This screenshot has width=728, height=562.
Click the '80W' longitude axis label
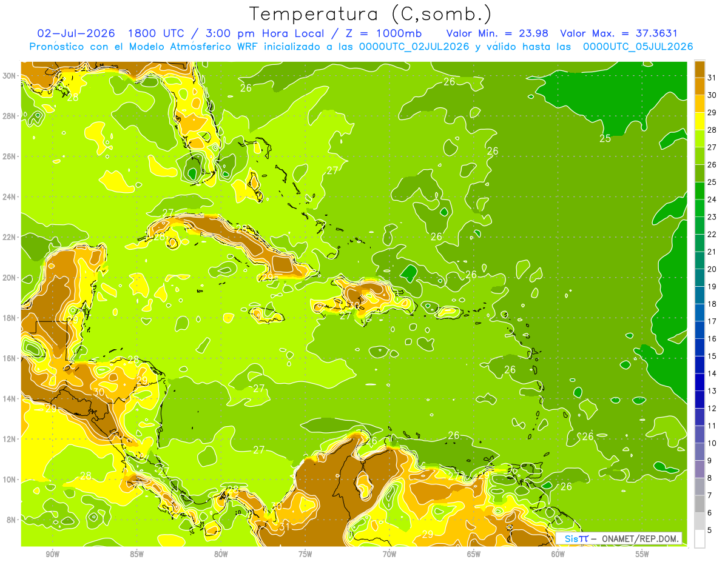click(x=221, y=554)
